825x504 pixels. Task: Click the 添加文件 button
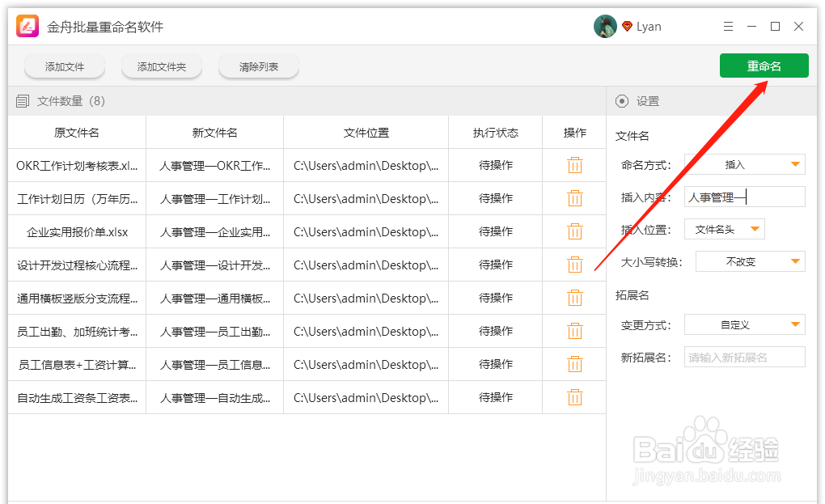pos(64,66)
